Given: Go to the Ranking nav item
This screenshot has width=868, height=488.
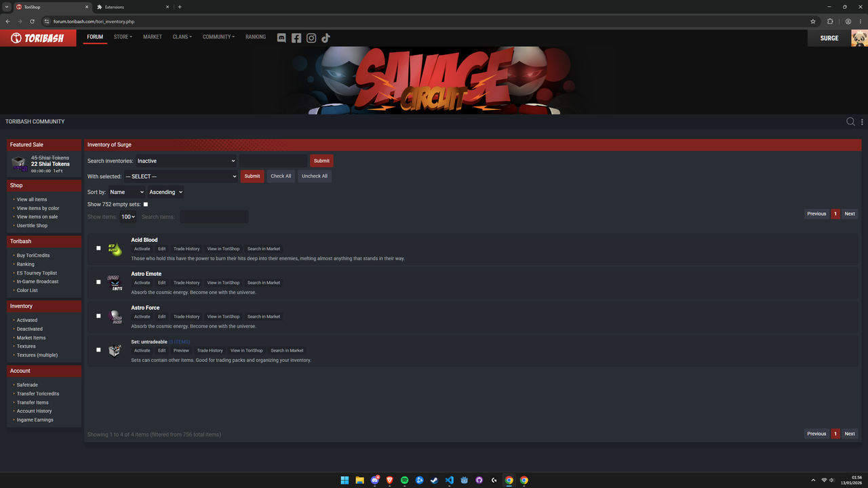Looking at the screenshot, I should coord(256,37).
